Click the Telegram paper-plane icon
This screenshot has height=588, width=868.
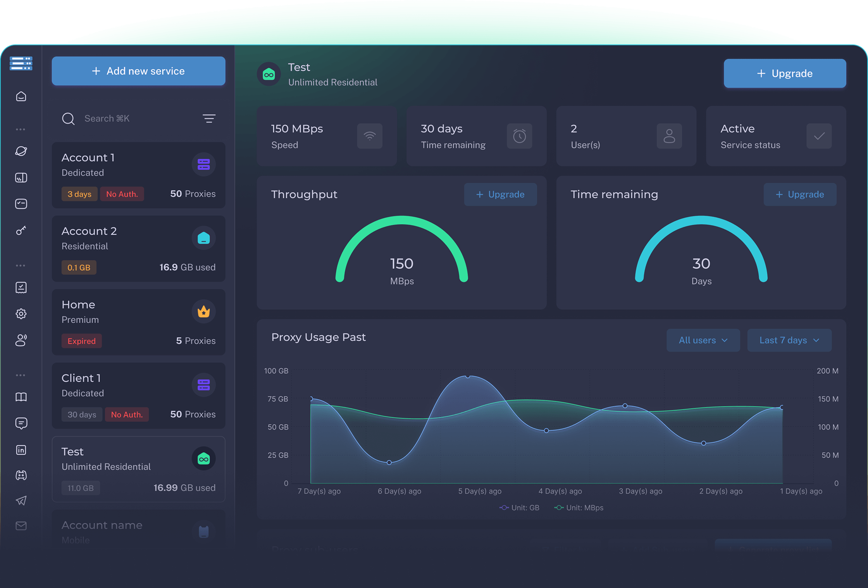21,501
